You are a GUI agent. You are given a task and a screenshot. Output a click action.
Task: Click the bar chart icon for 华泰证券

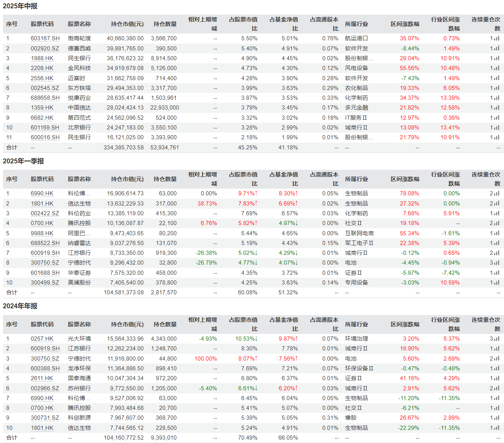point(497,273)
